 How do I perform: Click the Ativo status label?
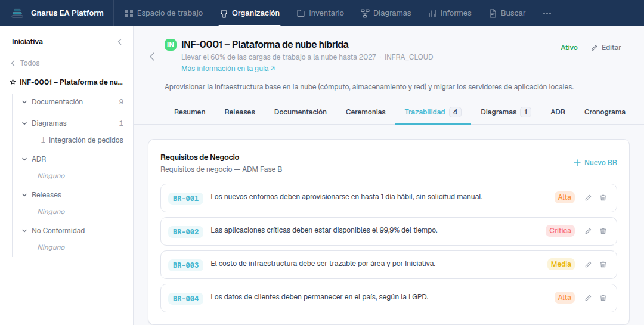pos(569,48)
